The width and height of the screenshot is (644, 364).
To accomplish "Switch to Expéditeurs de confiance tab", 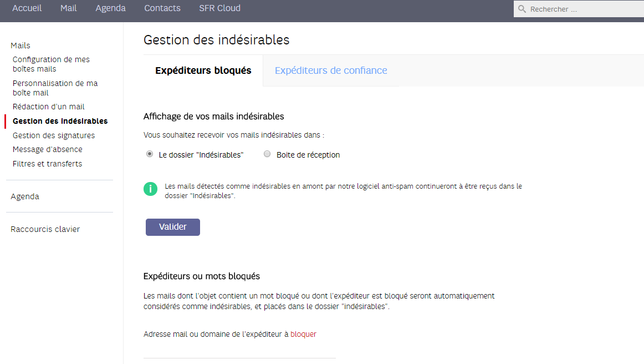I will point(331,70).
